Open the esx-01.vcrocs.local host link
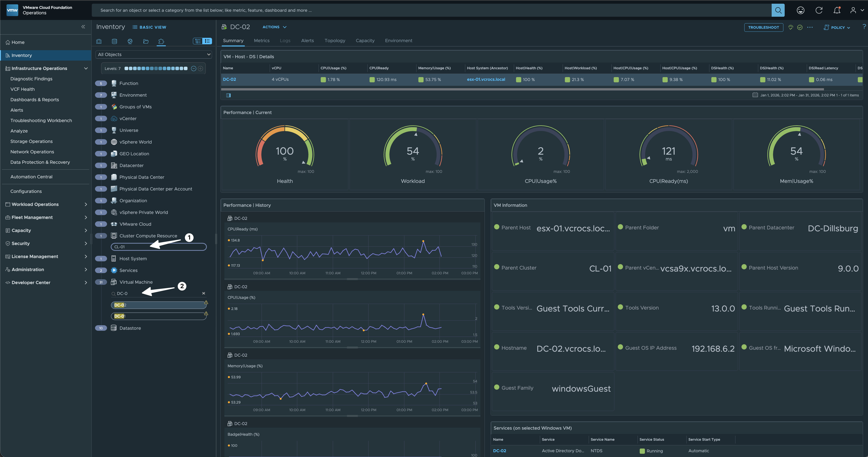The height and width of the screenshot is (457, 868). (x=486, y=79)
